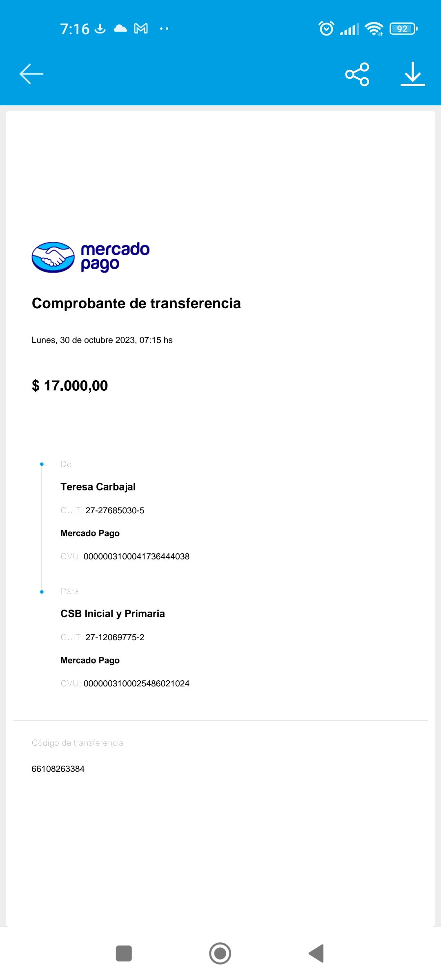Tap the amount $ 17.000,00
The image size is (441, 980).
[x=70, y=385]
